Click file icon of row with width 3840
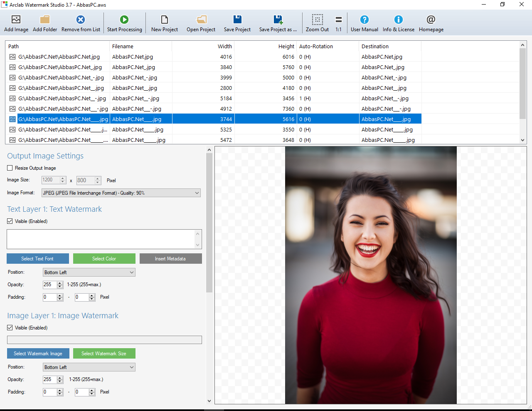Image resolution: width=532 pixels, height=411 pixels. tap(12, 67)
